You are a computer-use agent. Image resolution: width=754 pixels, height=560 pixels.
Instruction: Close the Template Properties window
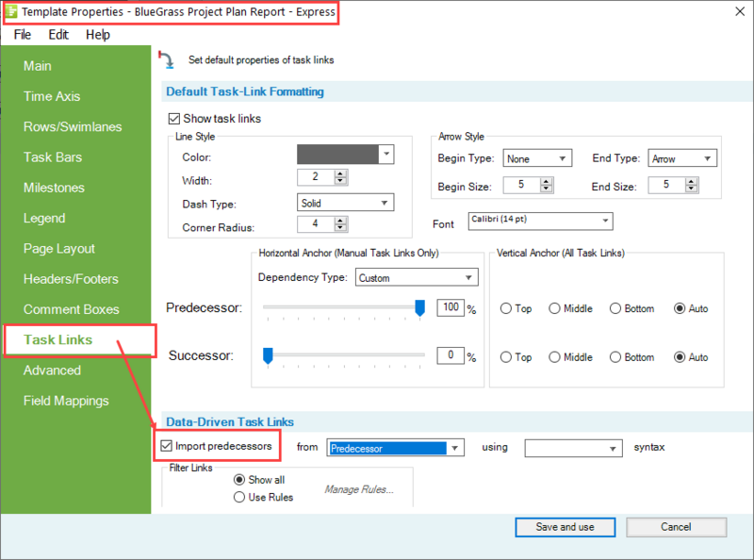coord(740,11)
